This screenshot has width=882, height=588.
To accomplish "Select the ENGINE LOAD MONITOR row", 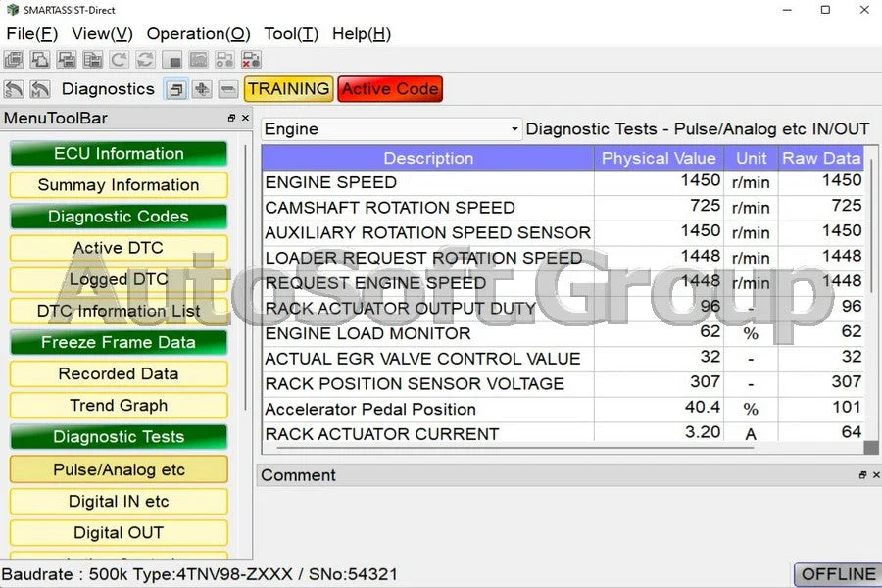I will 563,333.
